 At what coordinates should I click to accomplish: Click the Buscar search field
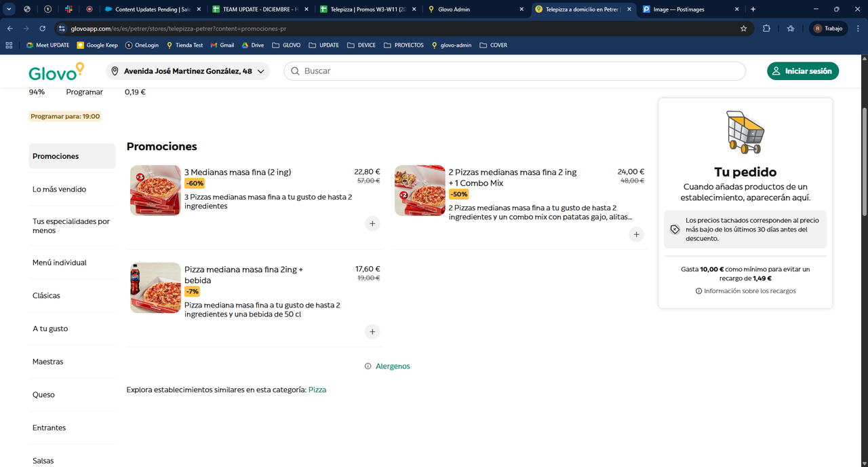tap(514, 71)
